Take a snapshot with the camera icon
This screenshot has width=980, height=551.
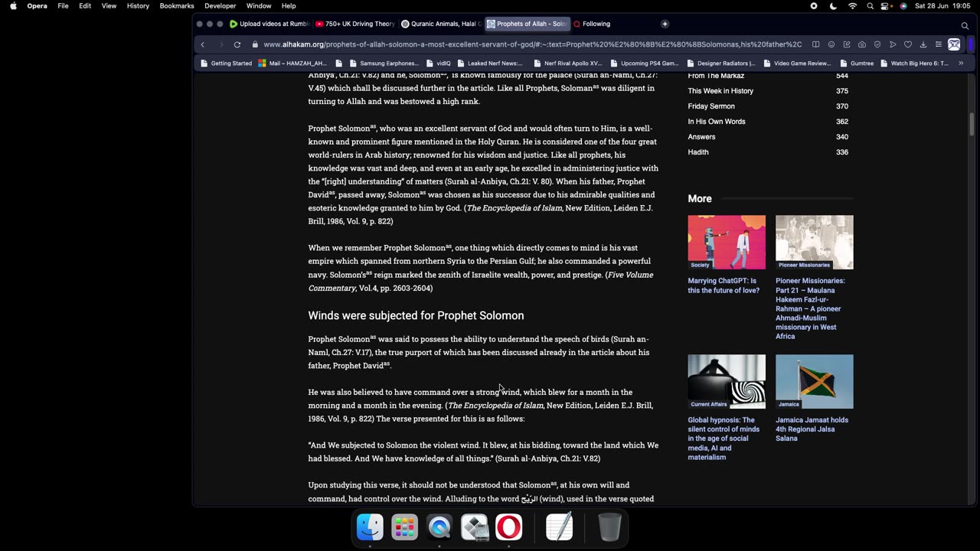[861, 44]
